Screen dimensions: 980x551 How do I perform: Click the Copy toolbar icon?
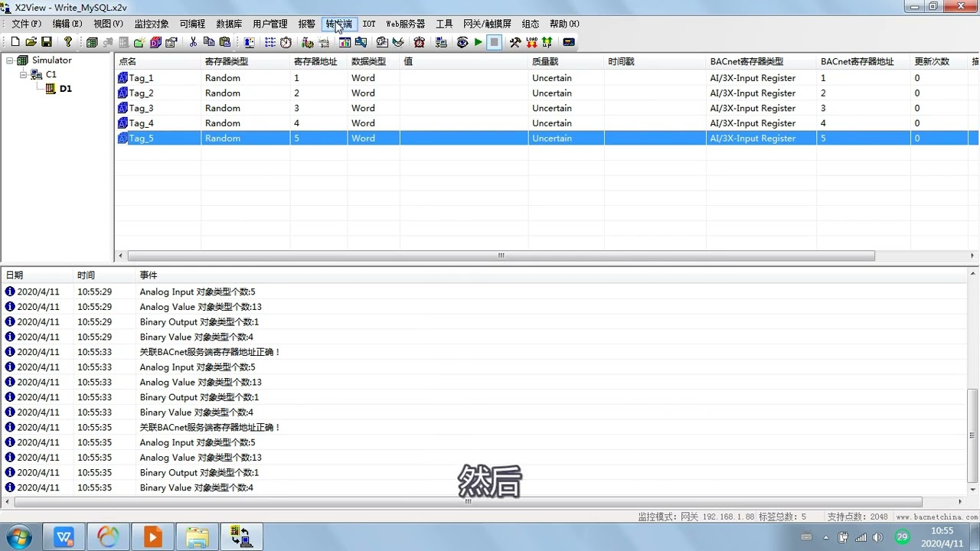[x=208, y=42]
